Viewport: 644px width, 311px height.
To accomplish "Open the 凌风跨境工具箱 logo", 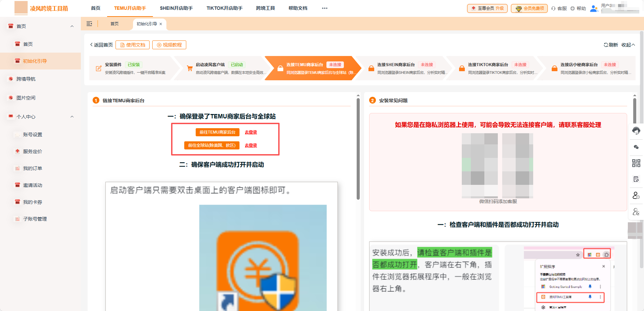I will click(41, 8).
